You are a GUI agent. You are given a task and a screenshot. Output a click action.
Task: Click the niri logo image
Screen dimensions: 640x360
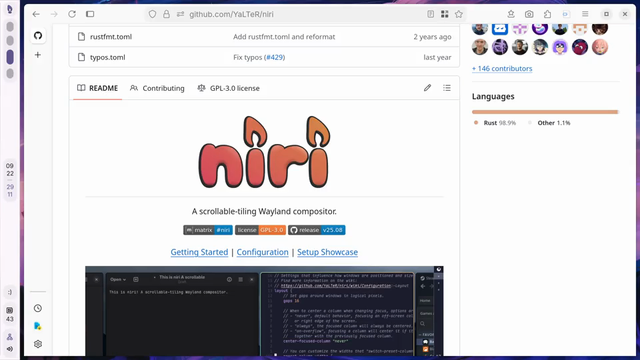[x=264, y=152]
